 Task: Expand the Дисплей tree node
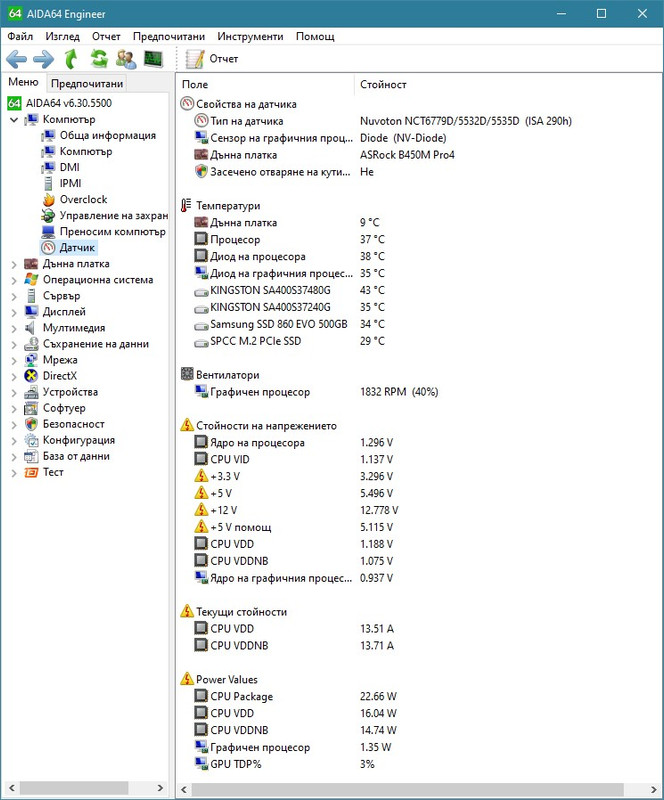pos(14,312)
